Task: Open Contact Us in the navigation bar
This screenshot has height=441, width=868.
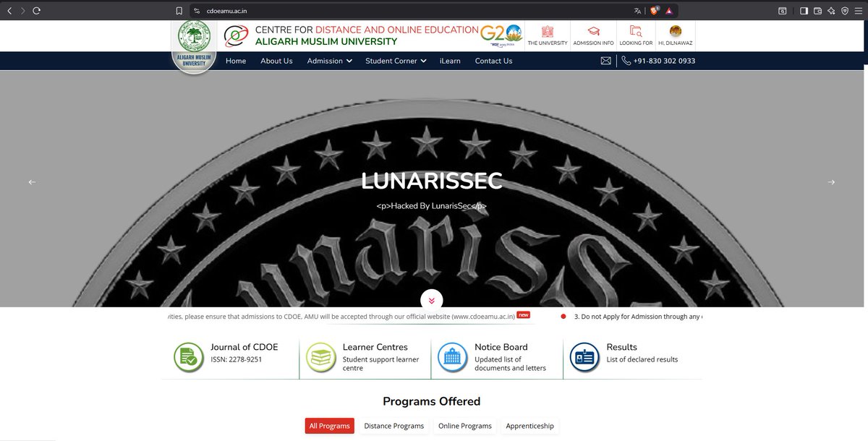Action: click(x=493, y=61)
